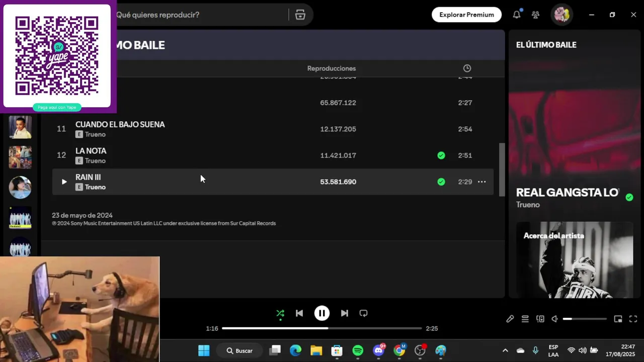Toggle saved checkmark for RAIN III

441,182
